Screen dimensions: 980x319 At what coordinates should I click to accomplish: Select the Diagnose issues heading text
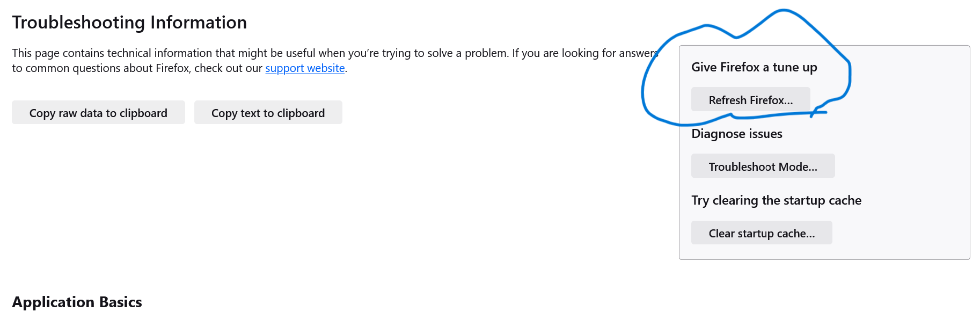[x=736, y=134]
